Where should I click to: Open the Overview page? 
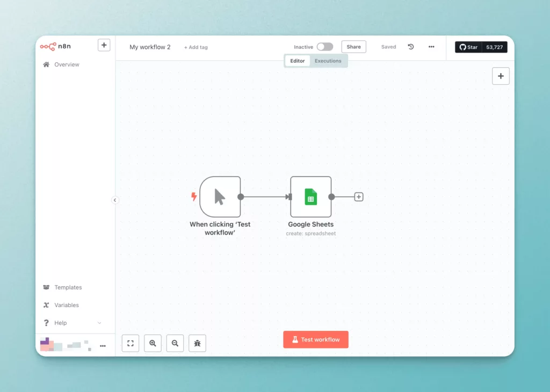67,64
